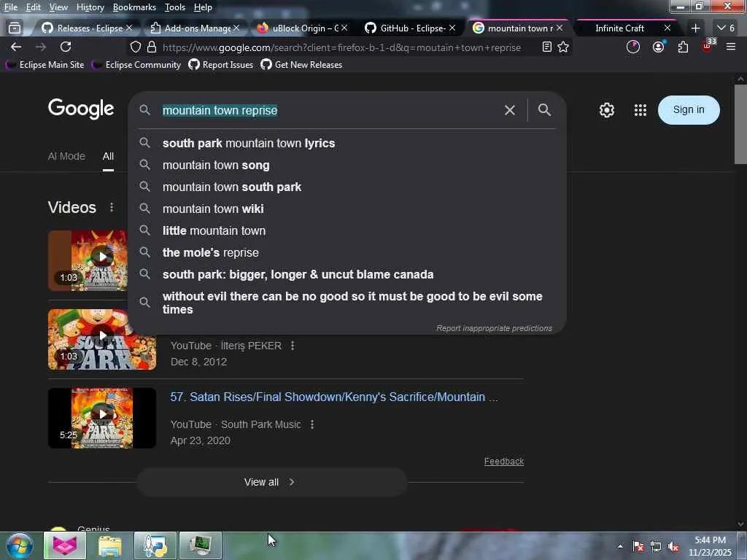The image size is (747, 560).
Task: Click inside the Google search field
Action: click(329, 110)
